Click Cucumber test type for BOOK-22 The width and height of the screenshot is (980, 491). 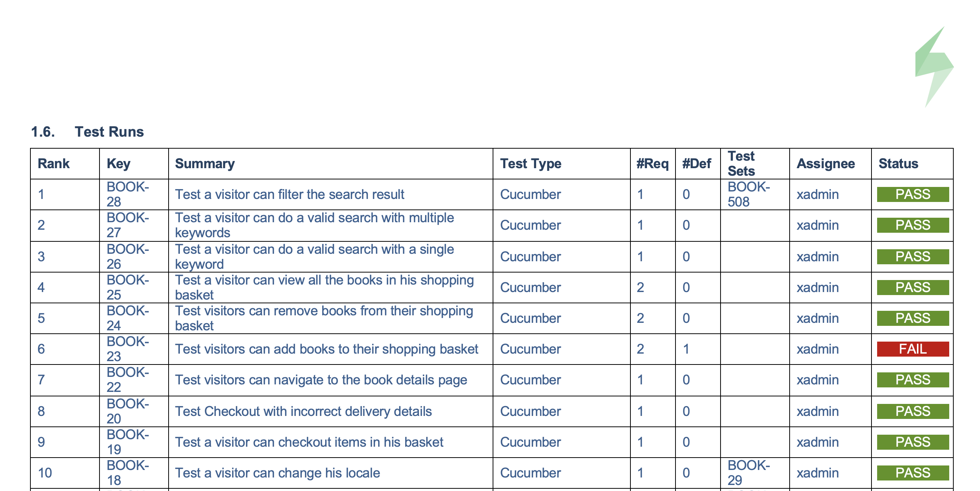click(x=530, y=380)
